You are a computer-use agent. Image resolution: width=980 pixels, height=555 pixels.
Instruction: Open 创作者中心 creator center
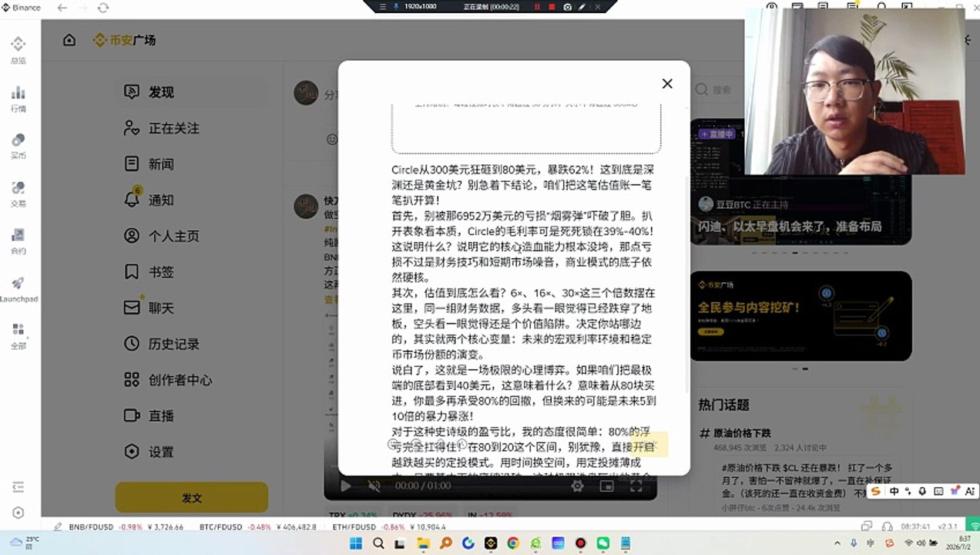point(190,380)
